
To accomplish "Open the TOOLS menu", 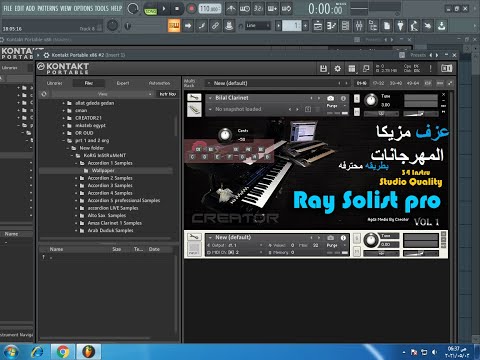I will [102, 8].
